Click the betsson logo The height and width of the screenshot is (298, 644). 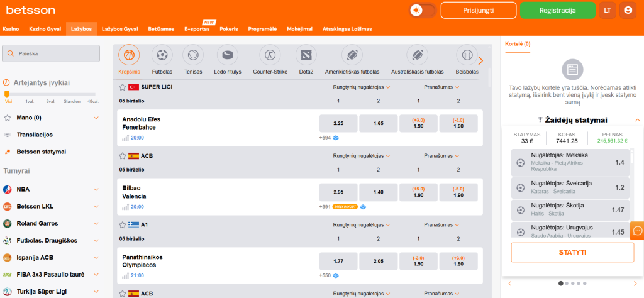31,10
